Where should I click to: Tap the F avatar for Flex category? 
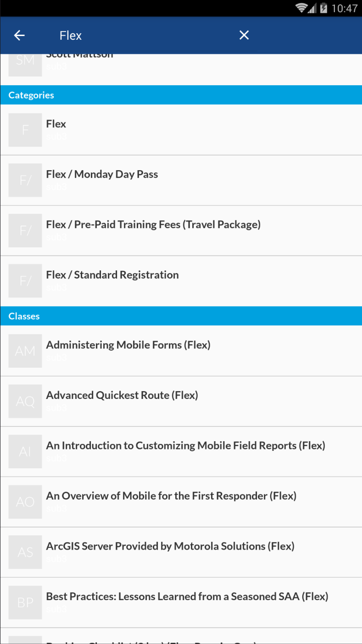coord(25,130)
